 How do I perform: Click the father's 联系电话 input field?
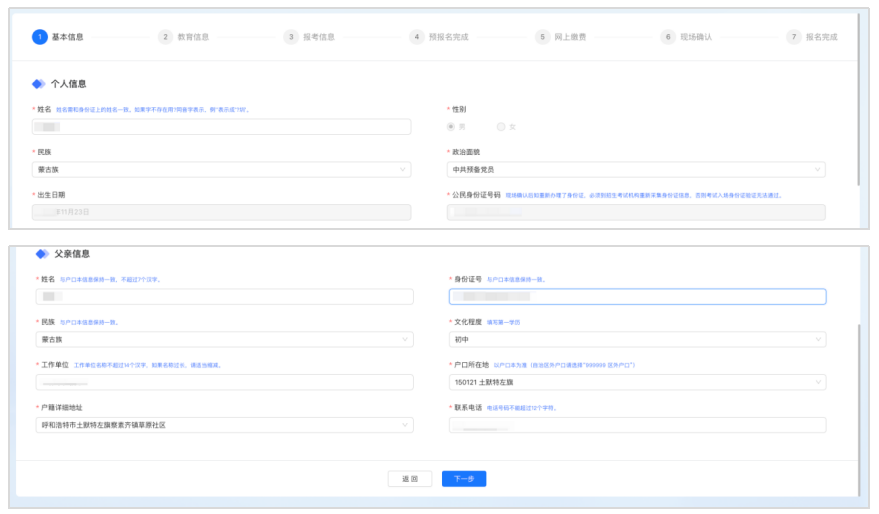(637, 425)
